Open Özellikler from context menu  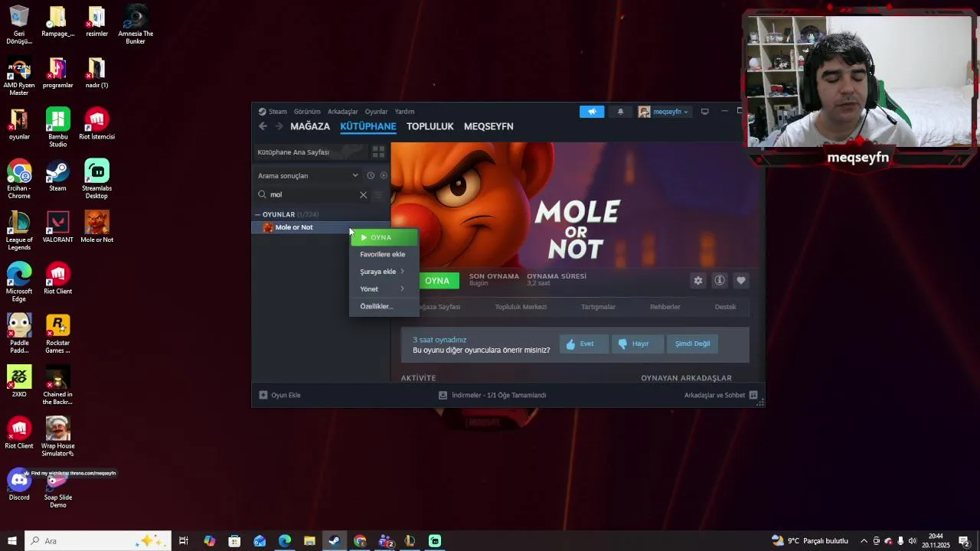383,306
